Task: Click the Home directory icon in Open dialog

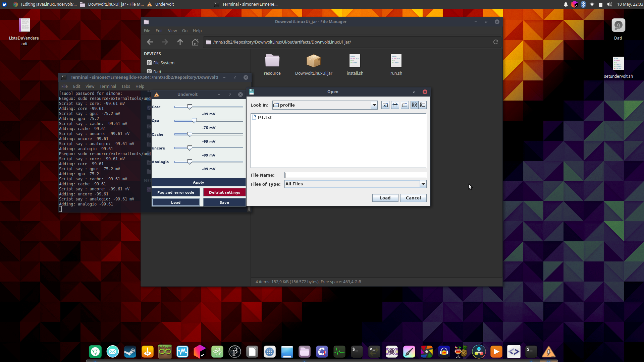Action: tap(395, 105)
